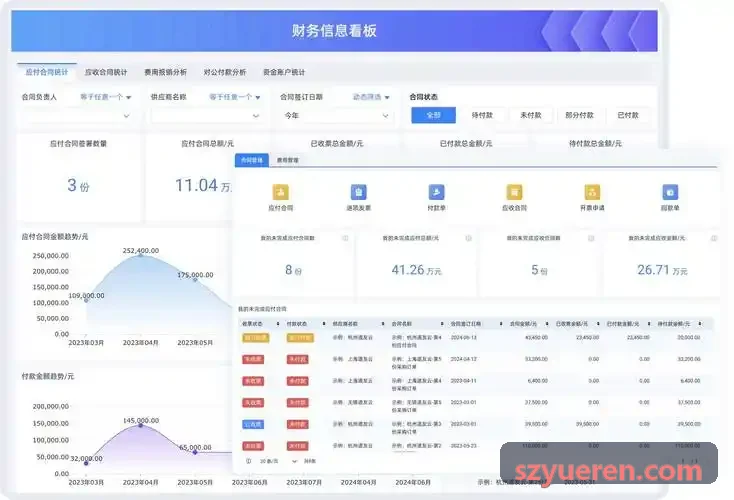Click the 11.04 万 total amount value
The image size is (734, 500).
tap(203, 185)
